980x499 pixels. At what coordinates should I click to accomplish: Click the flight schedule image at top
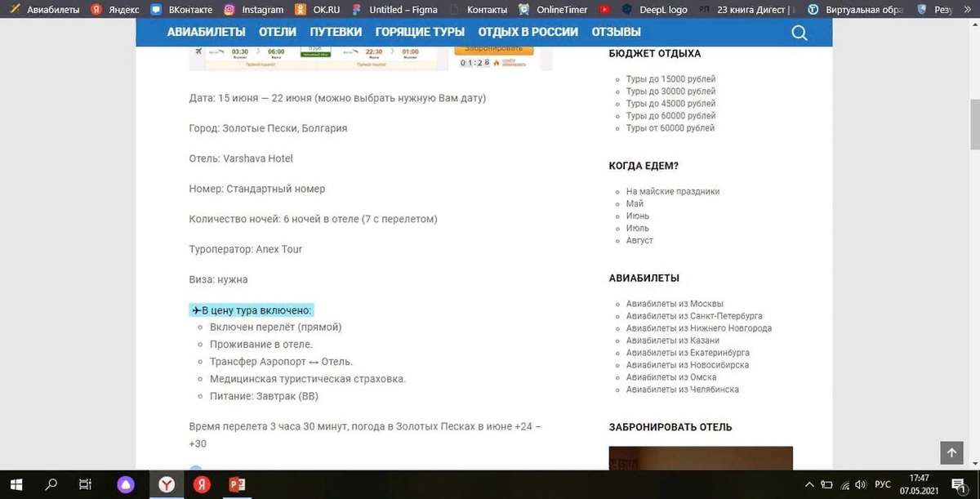click(371, 57)
